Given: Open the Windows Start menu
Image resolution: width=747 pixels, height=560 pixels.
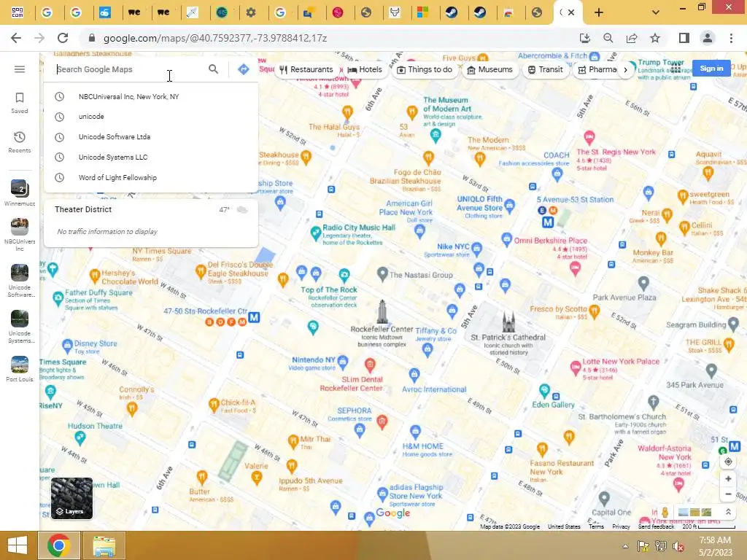Looking at the screenshot, I should [x=18, y=545].
